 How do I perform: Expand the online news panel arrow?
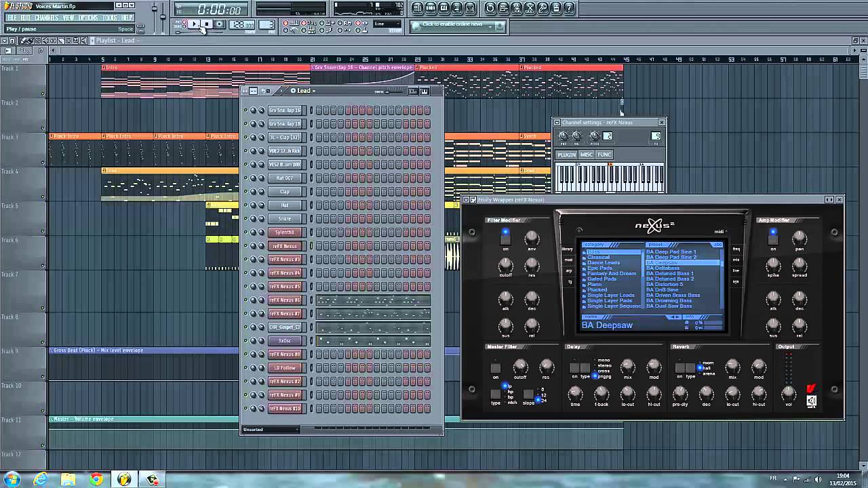[x=490, y=27]
